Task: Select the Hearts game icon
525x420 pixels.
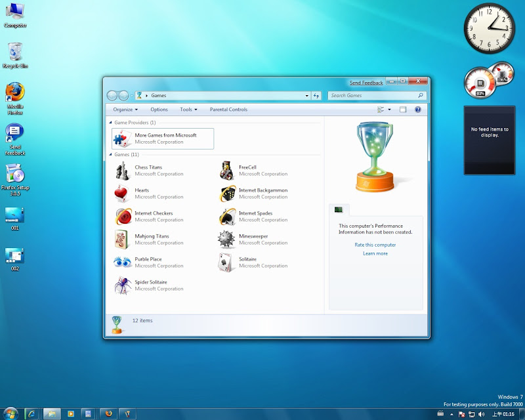Action: (122, 194)
